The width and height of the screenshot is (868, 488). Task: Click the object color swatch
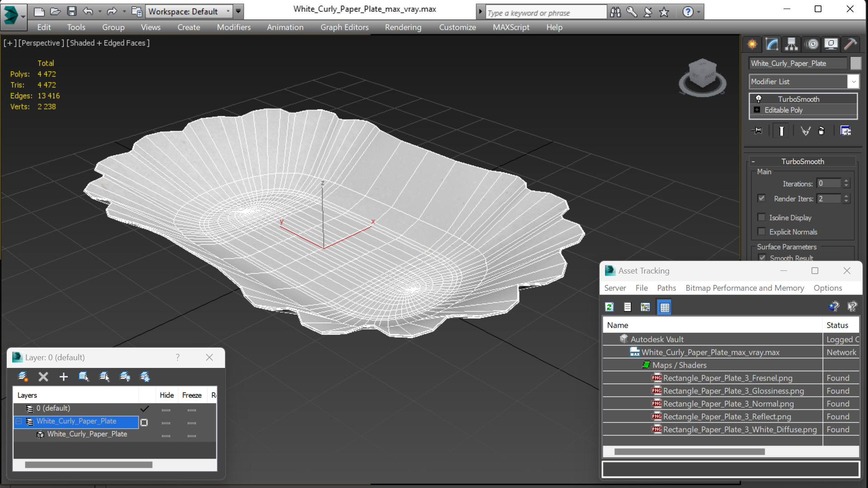pyautogui.click(x=855, y=63)
